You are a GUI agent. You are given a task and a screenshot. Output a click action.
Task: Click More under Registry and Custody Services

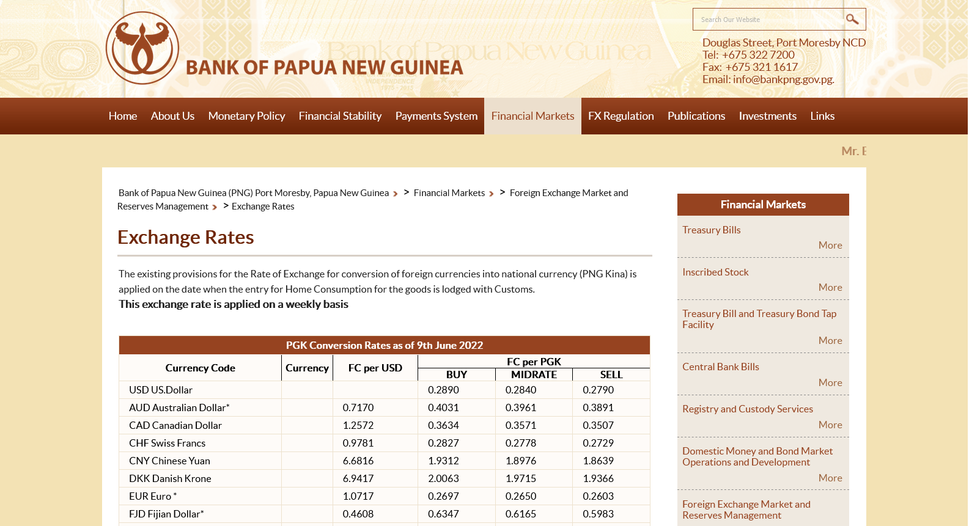[x=830, y=425]
